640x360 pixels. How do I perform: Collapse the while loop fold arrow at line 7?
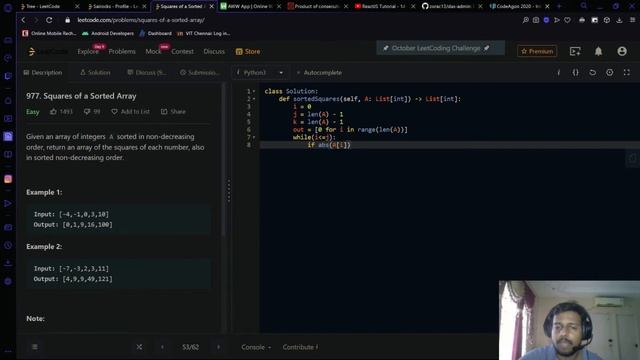[x=254, y=138]
